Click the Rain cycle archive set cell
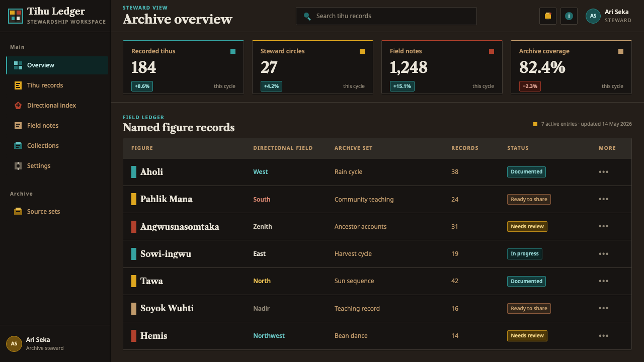This screenshot has height=362, width=644. [348, 172]
